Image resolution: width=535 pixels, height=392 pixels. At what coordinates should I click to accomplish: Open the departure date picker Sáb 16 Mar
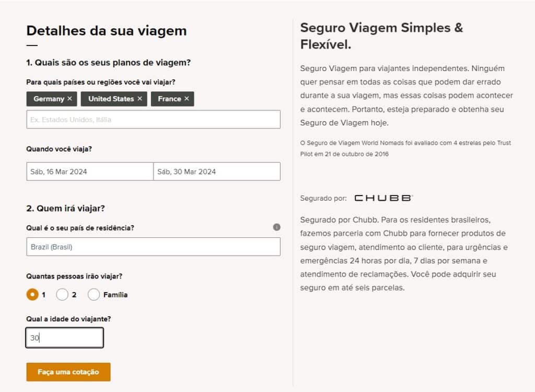point(89,171)
